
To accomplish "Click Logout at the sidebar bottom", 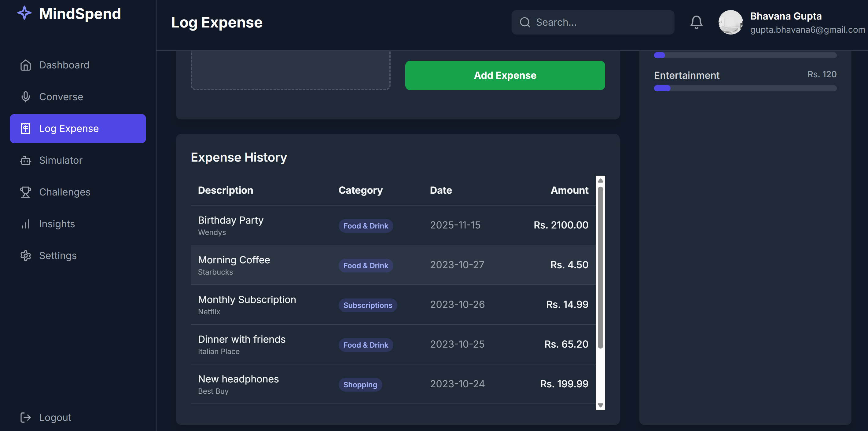I will [x=55, y=417].
